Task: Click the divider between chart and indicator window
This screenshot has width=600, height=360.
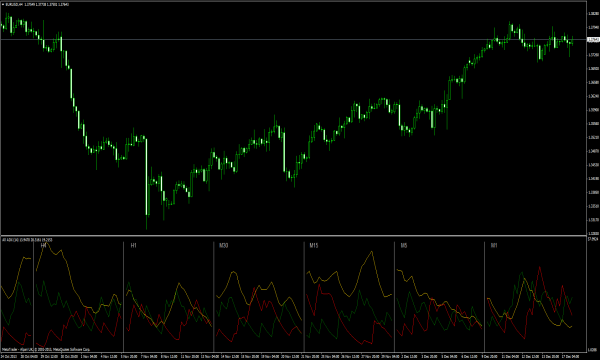Action: pos(293,235)
